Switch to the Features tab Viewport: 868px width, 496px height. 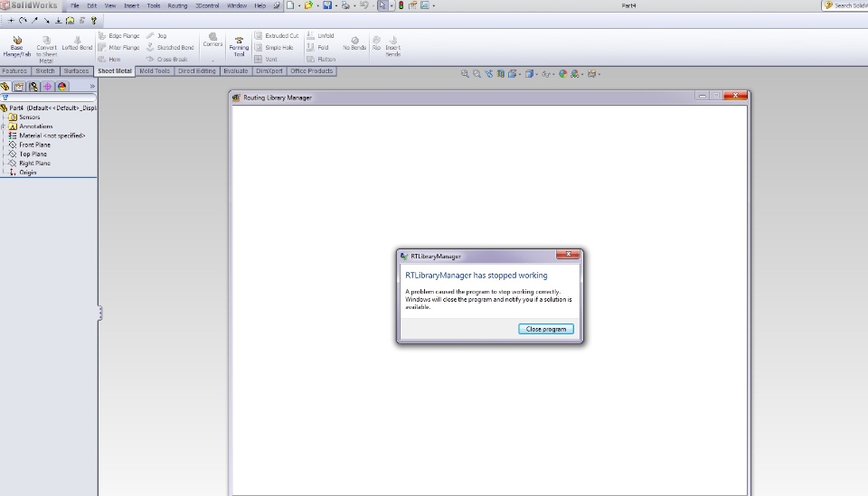coord(14,70)
